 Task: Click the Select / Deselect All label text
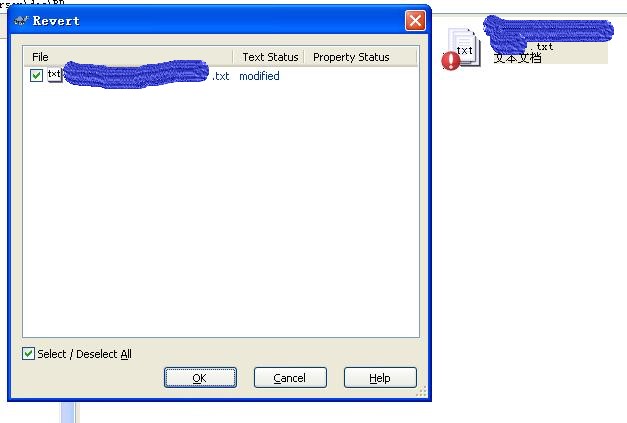(x=84, y=354)
